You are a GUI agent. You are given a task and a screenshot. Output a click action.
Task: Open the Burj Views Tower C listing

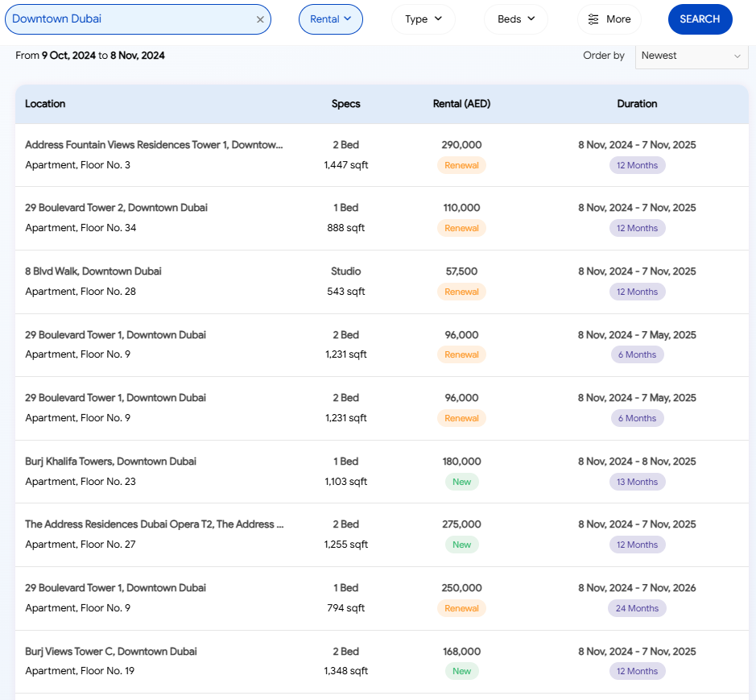point(111,652)
